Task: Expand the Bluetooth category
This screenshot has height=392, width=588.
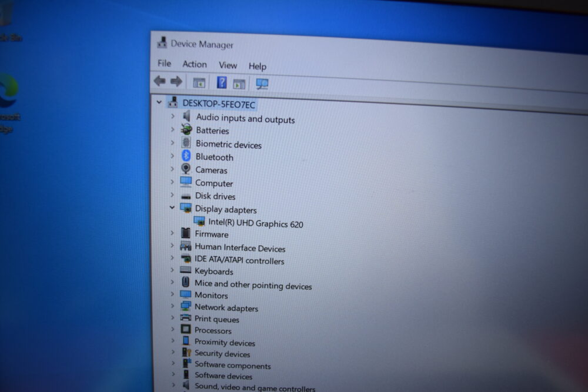Action: [x=172, y=156]
